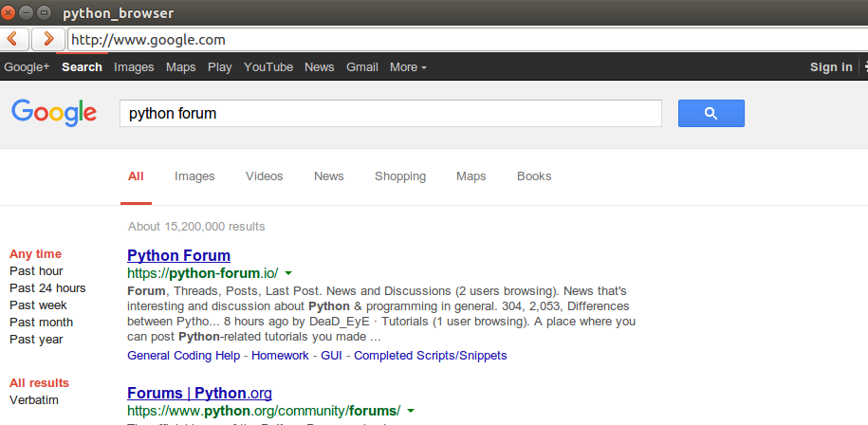This screenshot has height=425, width=868.
Task: Click the blue magnifier search button
Action: tap(711, 114)
